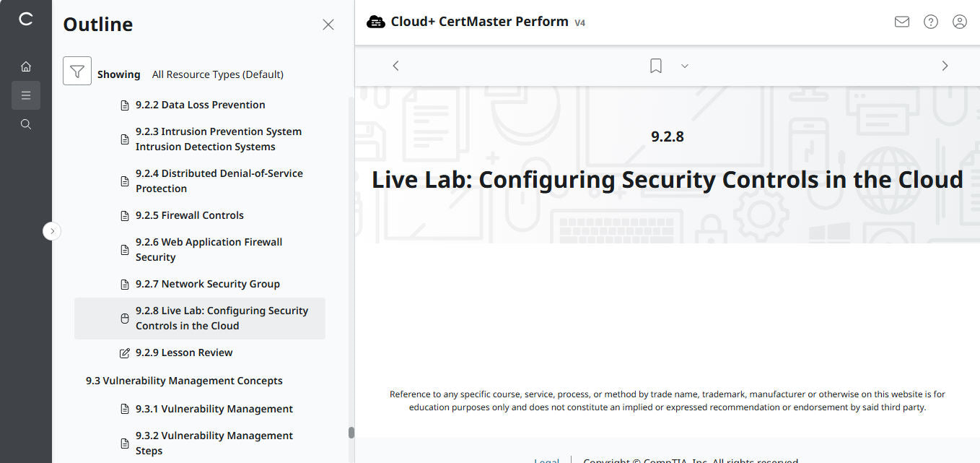Expand the collapsed side panel arrow
The image size is (980, 463).
[x=52, y=231]
